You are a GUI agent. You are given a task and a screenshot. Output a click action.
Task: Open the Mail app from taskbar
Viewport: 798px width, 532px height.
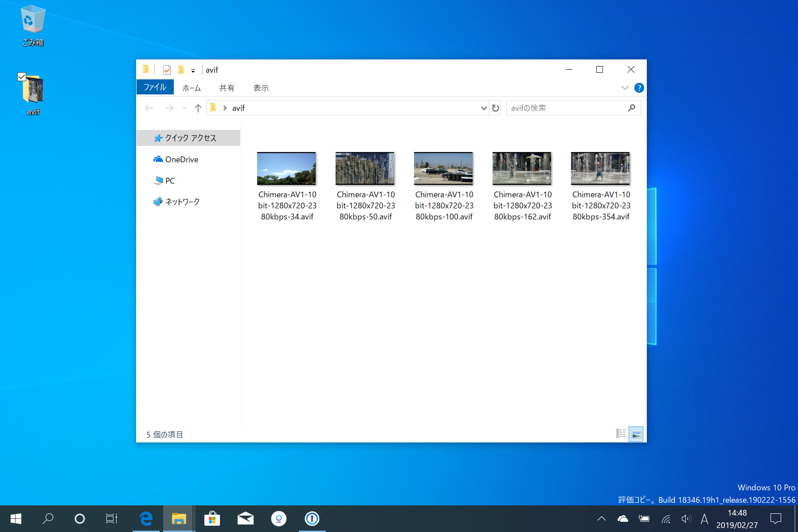245,518
